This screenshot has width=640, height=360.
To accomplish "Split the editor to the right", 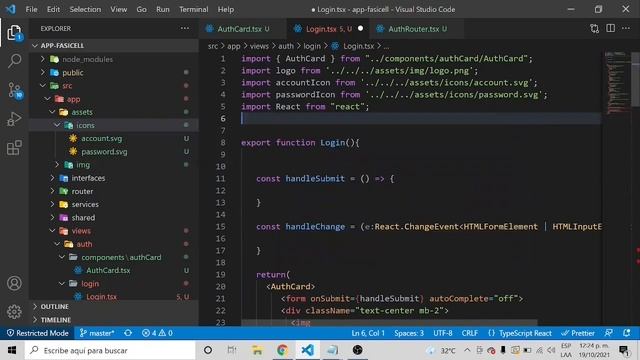I will [610, 28].
